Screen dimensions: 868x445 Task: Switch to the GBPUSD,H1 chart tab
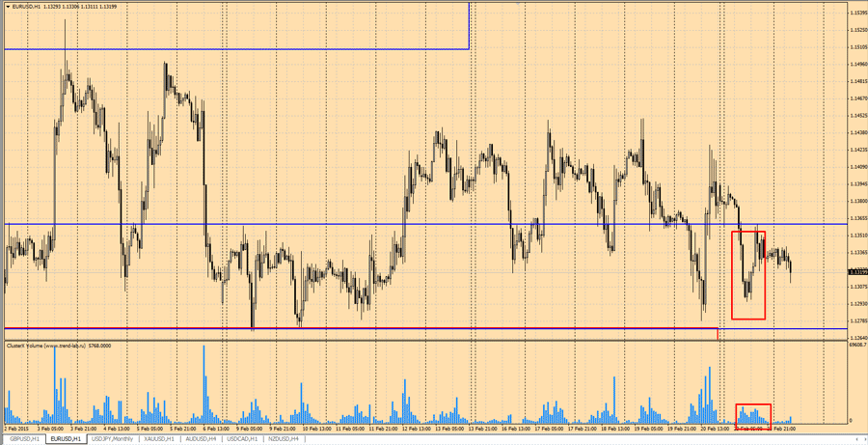pyautogui.click(x=24, y=439)
